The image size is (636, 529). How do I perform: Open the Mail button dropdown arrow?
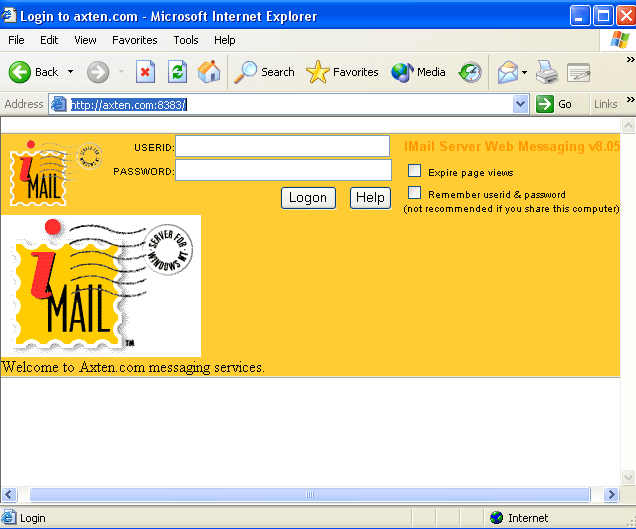click(524, 72)
